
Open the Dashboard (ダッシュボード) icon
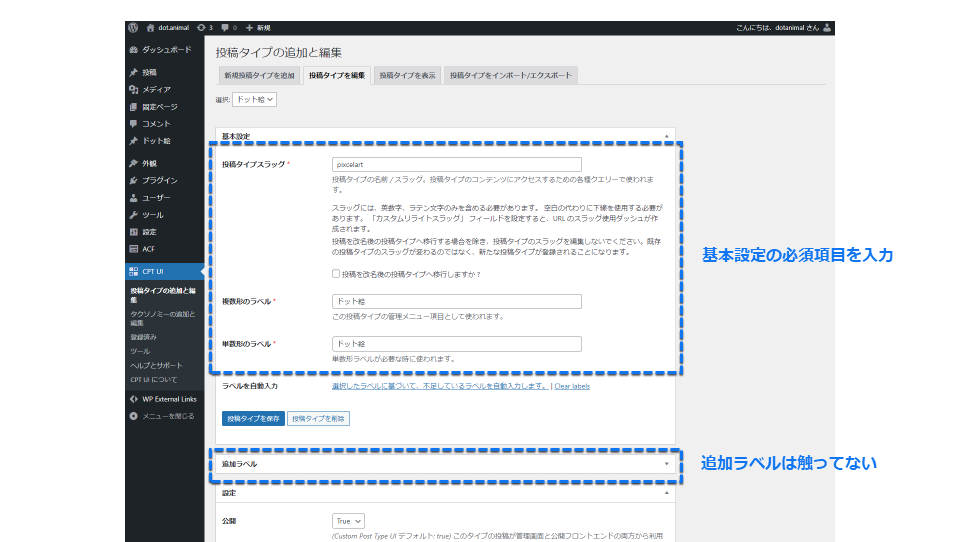pyautogui.click(x=133, y=49)
